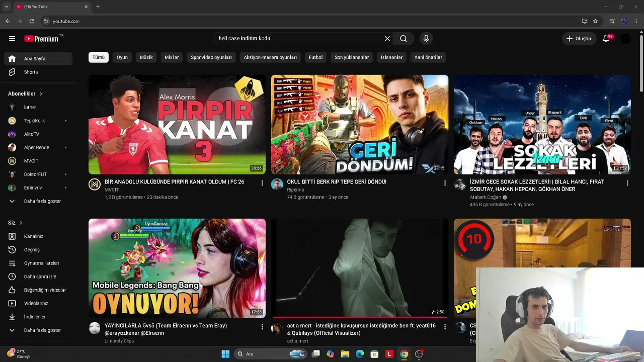The width and height of the screenshot is (644, 362).
Task: Open Task View on the taskbar
Action: [315, 354]
